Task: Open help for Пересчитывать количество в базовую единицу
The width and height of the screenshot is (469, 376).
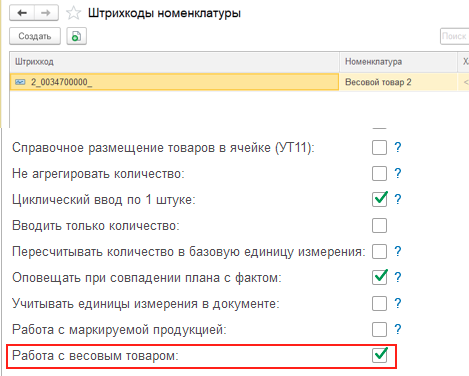Action: pos(398,251)
